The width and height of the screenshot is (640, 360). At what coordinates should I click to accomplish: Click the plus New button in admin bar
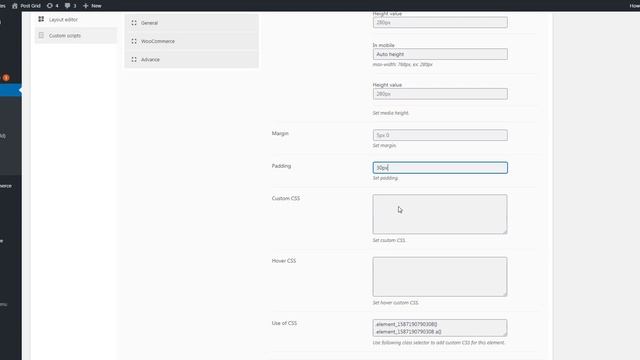coord(92,6)
